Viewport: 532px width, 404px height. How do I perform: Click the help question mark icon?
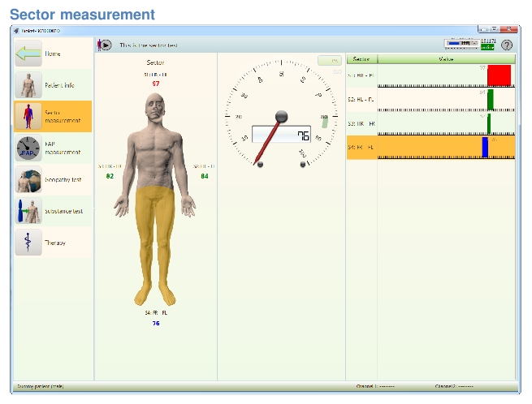[x=507, y=45]
